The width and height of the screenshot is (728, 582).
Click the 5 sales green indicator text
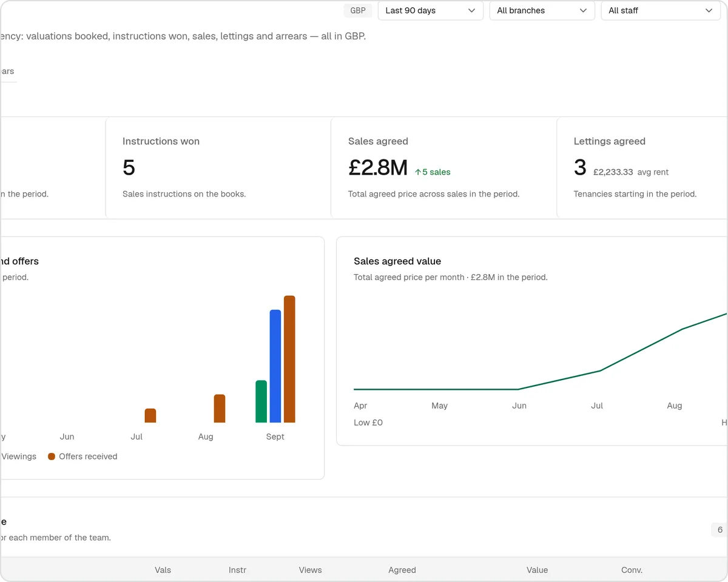tap(436, 172)
